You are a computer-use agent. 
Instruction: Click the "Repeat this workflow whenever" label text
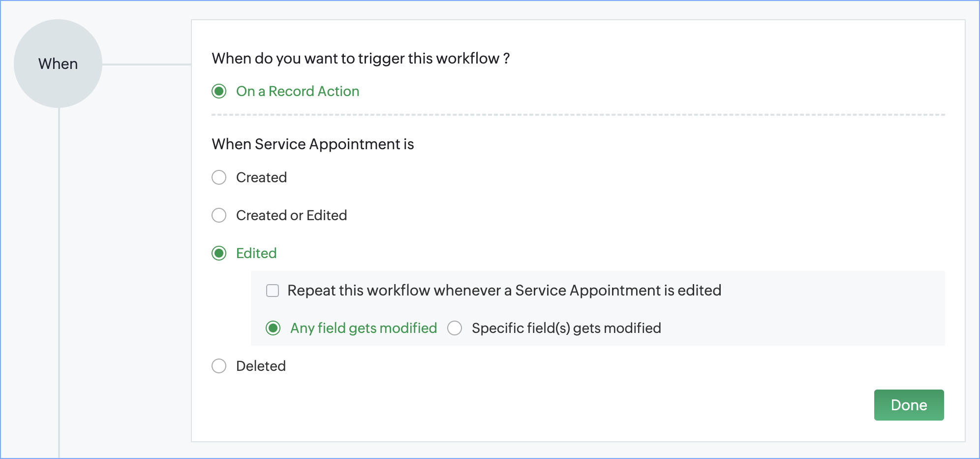504,291
